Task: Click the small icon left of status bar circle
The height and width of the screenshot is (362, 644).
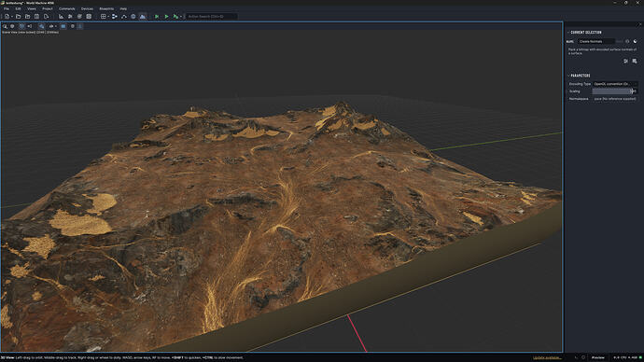Action: [x=576, y=358]
